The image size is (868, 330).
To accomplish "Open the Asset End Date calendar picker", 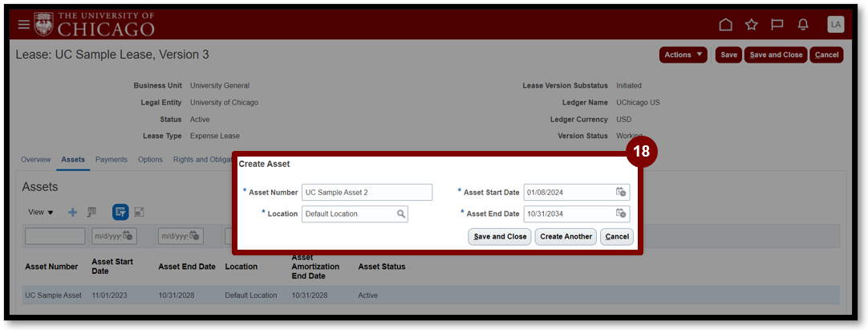I will (x=621, y=213).
